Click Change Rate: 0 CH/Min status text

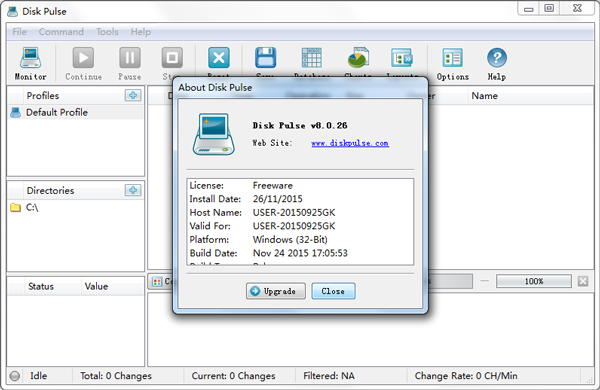click(466, 376)
